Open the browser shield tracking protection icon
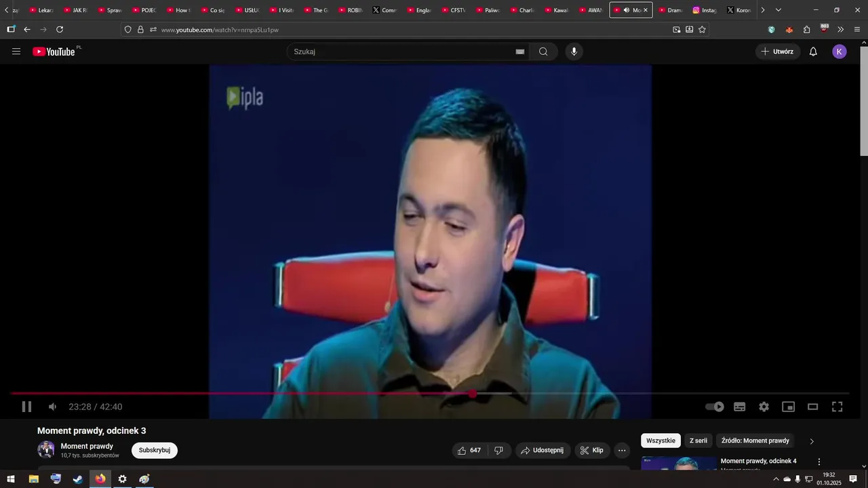868x488 pixels. pyautogui.click(x=127, y=29)
